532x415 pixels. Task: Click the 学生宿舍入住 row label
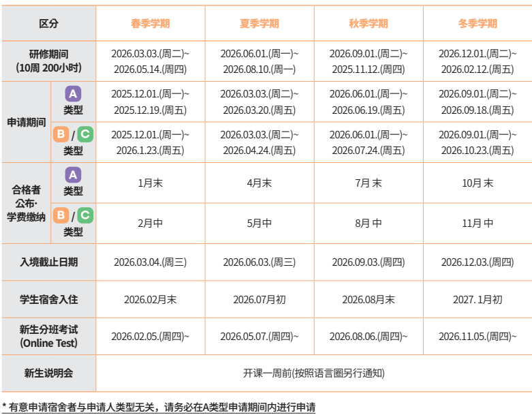pyautogui.click(x=48, y=299)
